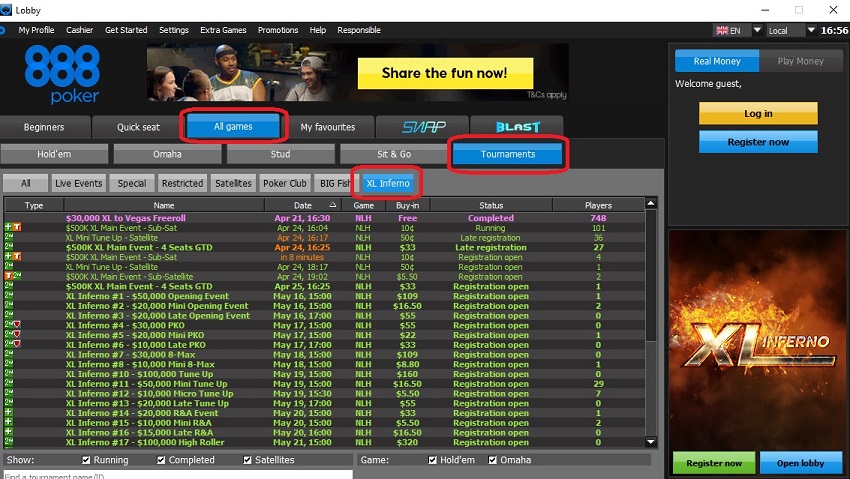Click type icon of XL Inferno #10 row
Screen dimensions: 850x479
(x=9, y=374)
